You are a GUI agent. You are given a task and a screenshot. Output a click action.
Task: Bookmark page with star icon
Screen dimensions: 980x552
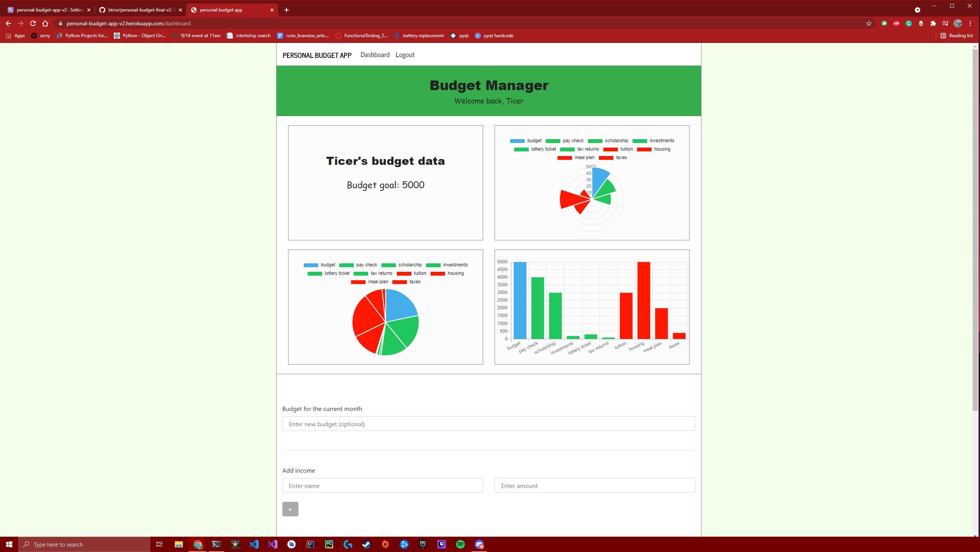coord(869,23)
